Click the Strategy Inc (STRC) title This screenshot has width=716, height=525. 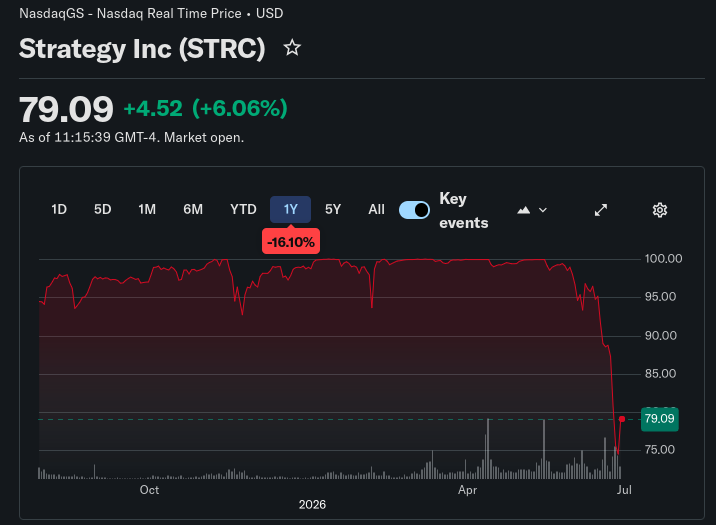coord(142,48)
